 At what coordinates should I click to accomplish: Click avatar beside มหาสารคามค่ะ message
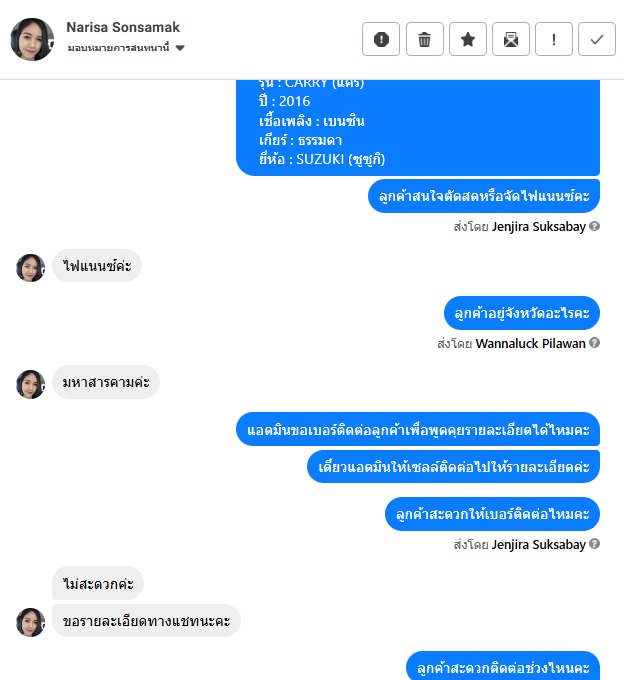click(x=30, y=384)
